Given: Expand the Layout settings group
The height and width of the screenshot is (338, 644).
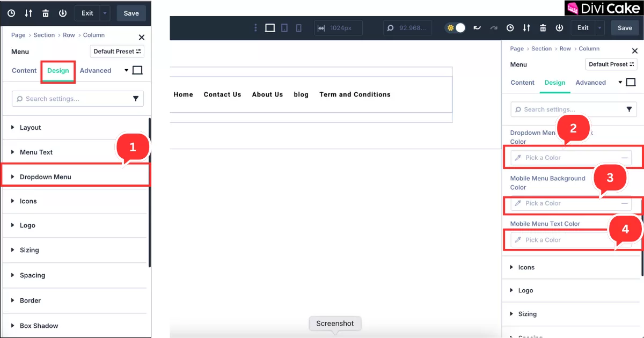Looking at the screenshot, I should pos(75,128).
